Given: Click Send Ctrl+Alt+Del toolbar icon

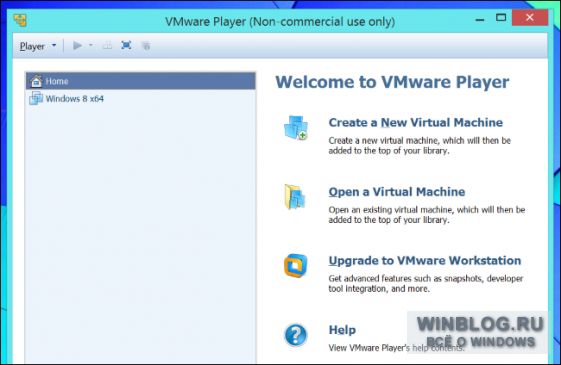Looking at the screenshot, I should [x=107, y=45].
